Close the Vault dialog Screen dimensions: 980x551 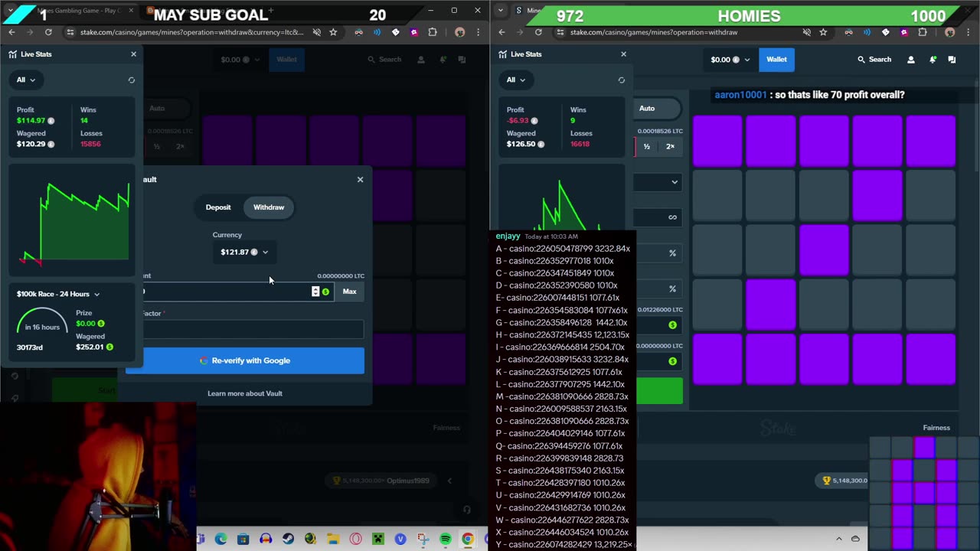[x=360, y=179]
